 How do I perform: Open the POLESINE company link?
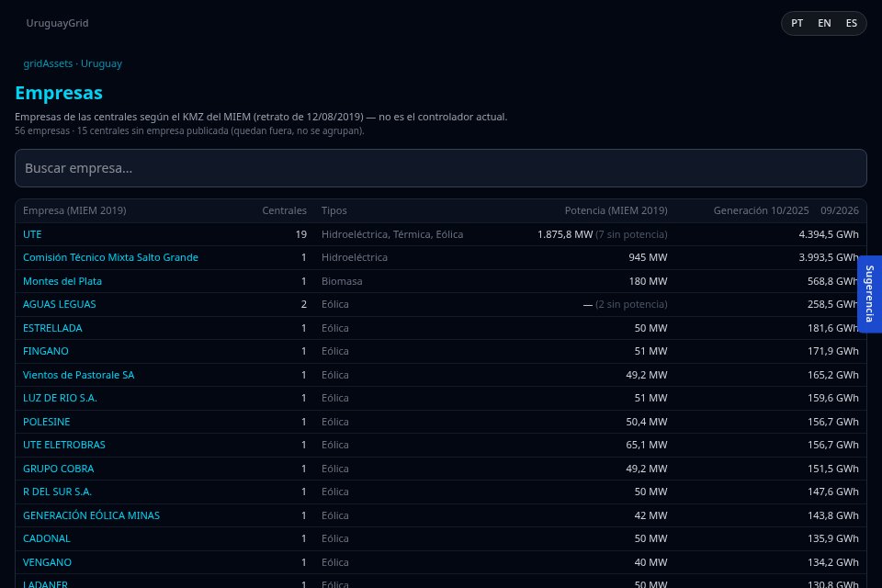47,422
